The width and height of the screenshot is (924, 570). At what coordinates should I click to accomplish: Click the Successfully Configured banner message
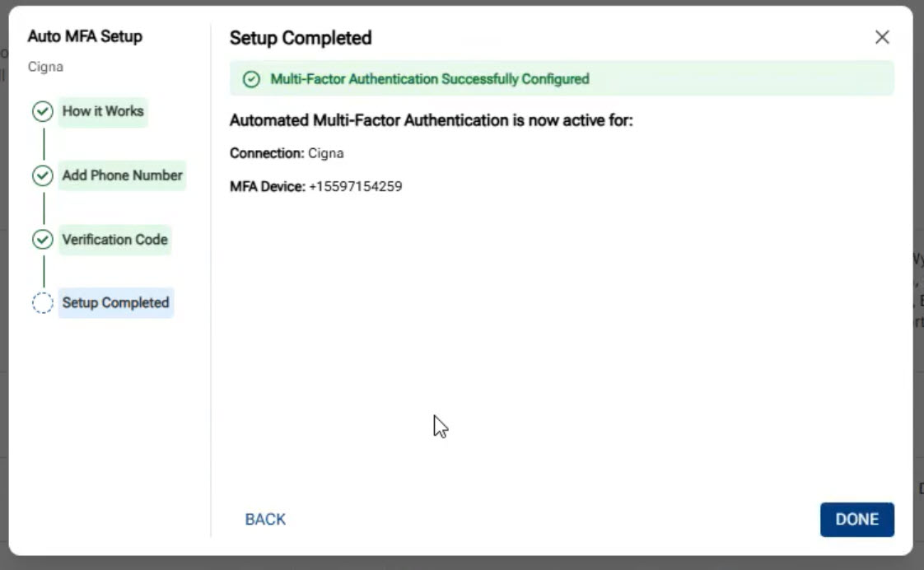430,80
